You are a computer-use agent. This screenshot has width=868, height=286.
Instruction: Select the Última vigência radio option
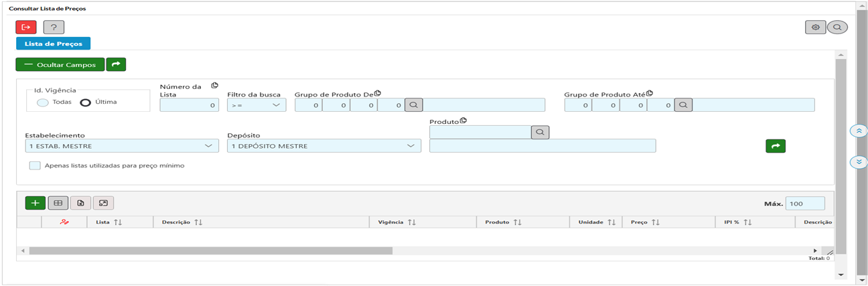[x=86, y=102]
